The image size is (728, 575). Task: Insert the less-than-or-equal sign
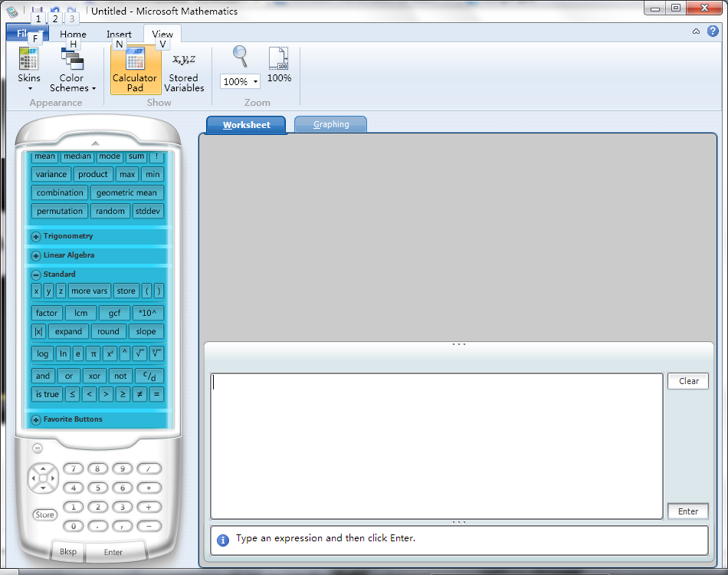(x=72, y=394)
